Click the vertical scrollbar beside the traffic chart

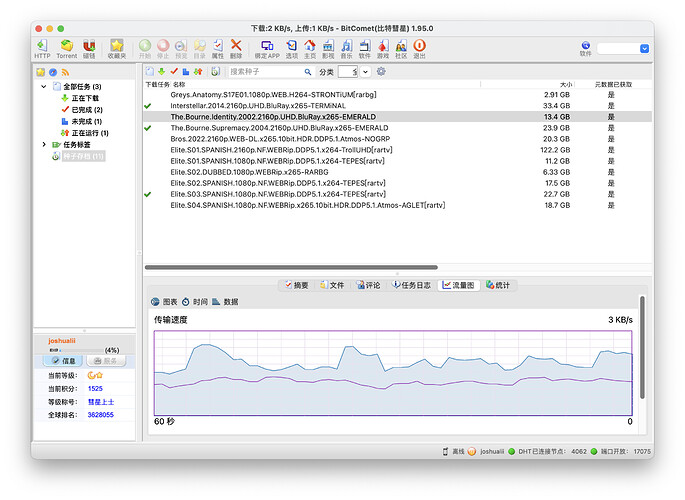642,348
